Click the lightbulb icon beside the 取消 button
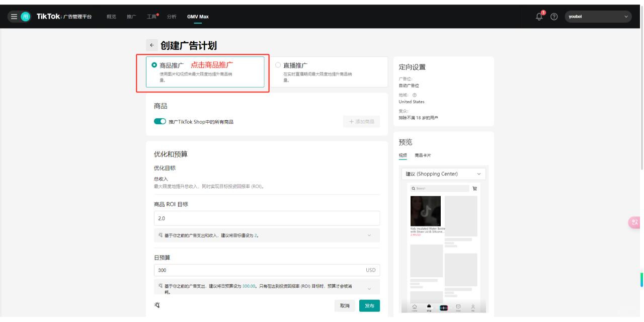Viewport: 644px width, 322px height. tap(156, 305)
